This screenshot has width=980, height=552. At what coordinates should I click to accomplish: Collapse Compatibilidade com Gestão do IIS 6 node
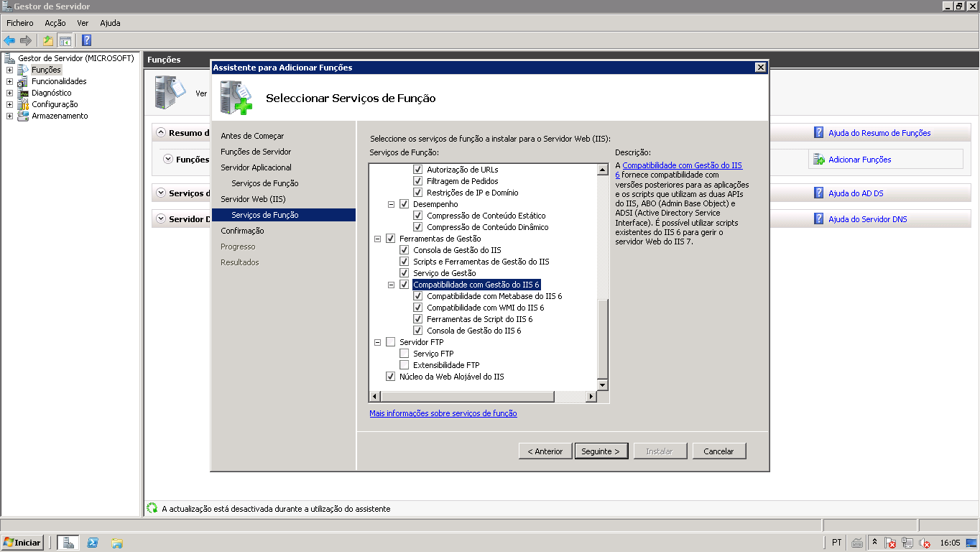coord(392,285)
